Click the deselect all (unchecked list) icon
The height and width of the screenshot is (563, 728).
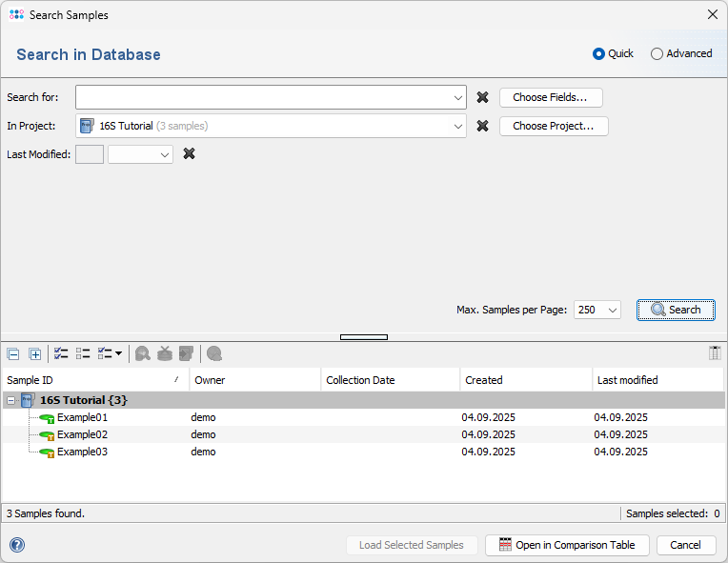[x=83, y=353]
